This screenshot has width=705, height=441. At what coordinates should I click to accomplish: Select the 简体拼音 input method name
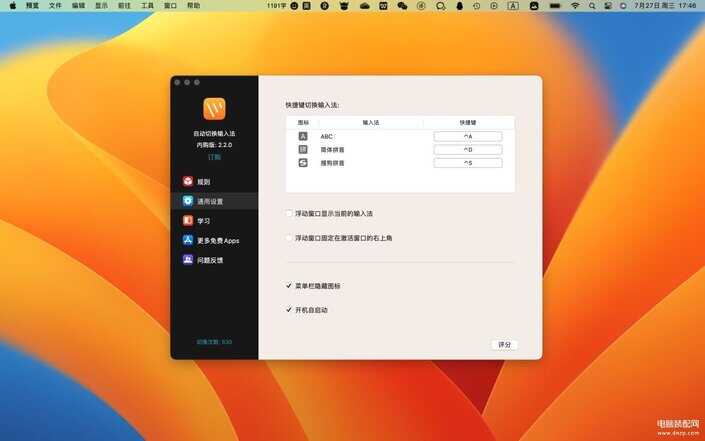332,150
